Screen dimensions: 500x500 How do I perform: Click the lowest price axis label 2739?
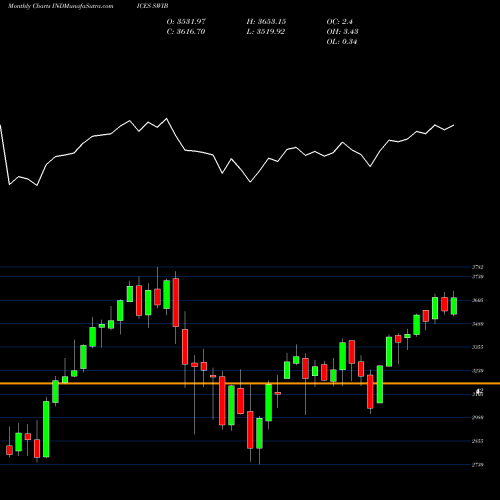pos(477,465)
